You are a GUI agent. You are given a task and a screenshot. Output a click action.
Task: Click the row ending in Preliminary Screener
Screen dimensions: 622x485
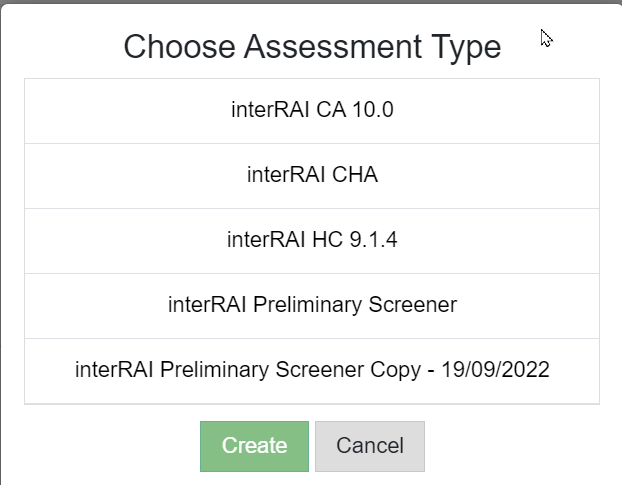(312, 305)
